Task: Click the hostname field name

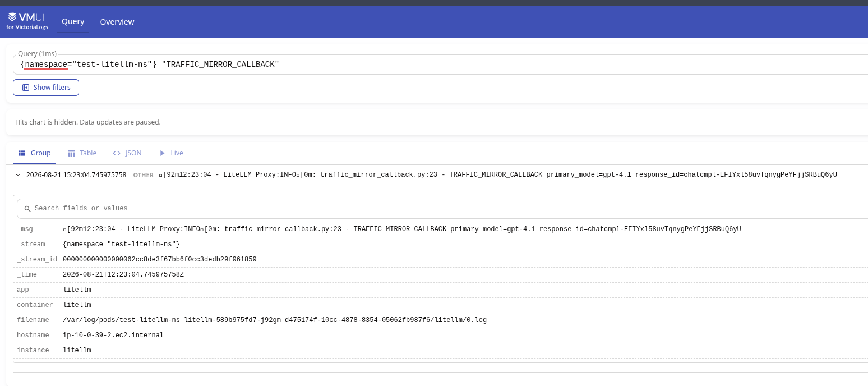Action: pos(33,335)
